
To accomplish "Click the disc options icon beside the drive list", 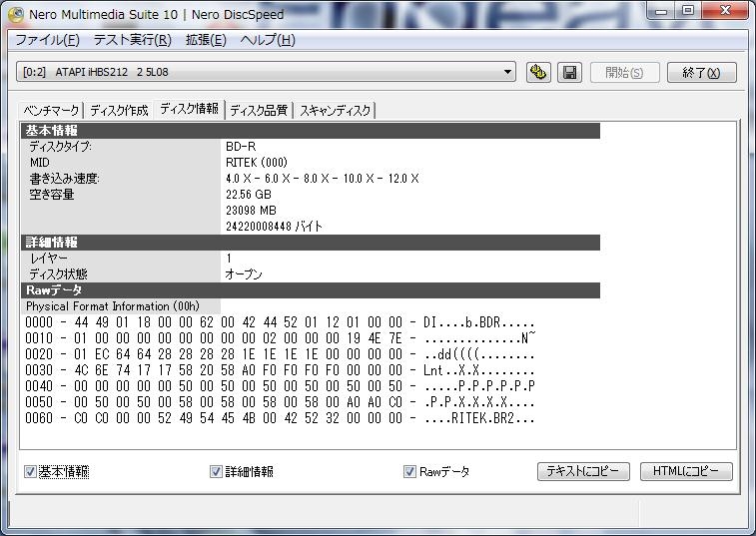I will (x=538, y=72).
